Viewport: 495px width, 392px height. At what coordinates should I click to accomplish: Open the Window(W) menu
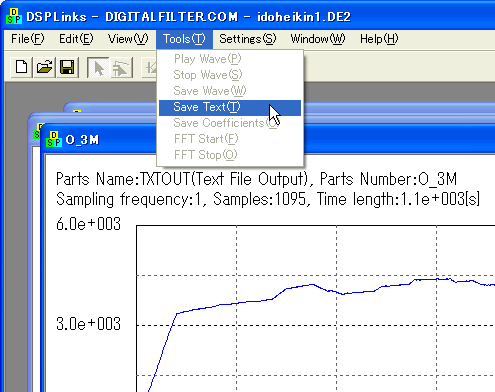tap(318, 39)
